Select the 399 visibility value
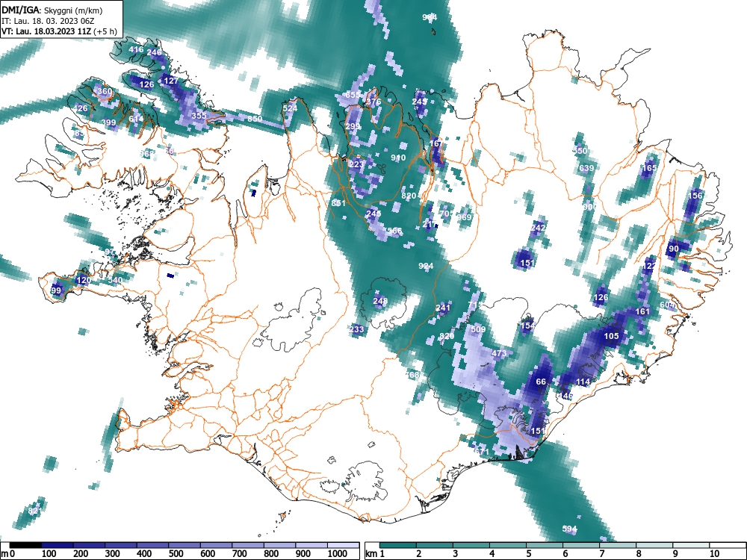 coord(108,123)
